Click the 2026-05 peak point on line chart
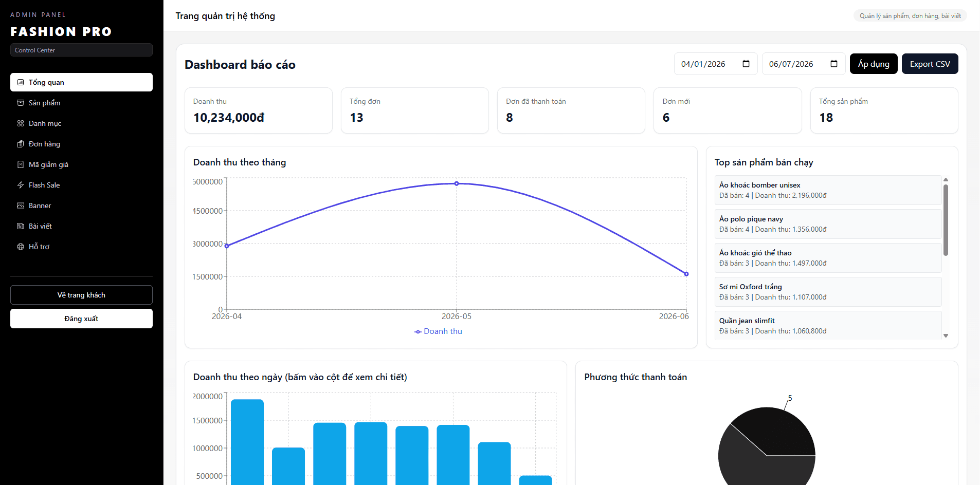The height and width of the screenshot is (485, 980). click(x=457, y=183)
